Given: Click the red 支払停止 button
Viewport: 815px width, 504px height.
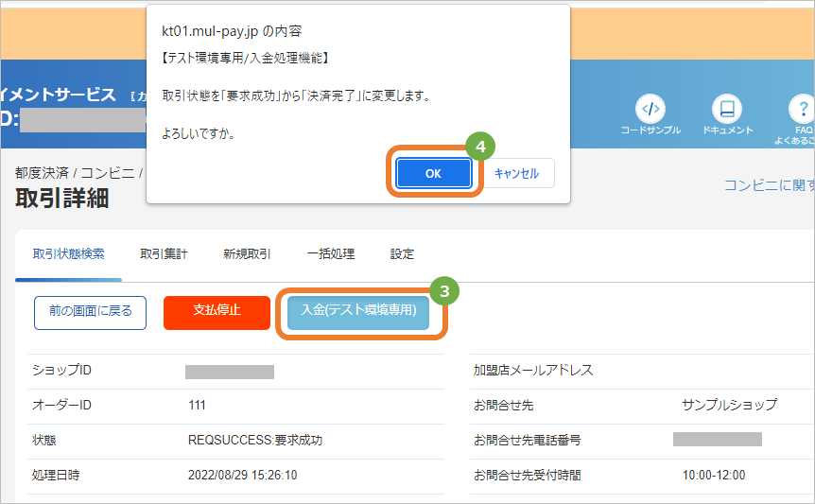Looking at the screenshot, I should pos(217,313).
